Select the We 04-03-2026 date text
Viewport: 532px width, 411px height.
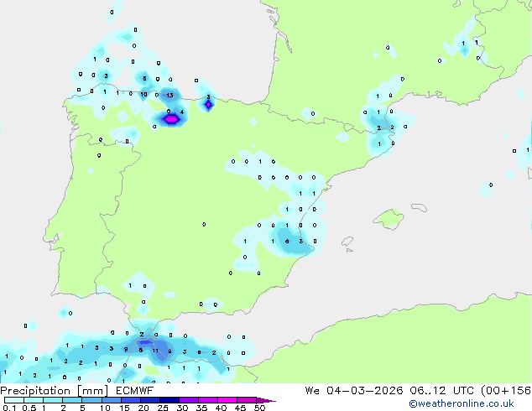(x=354, y=391)
